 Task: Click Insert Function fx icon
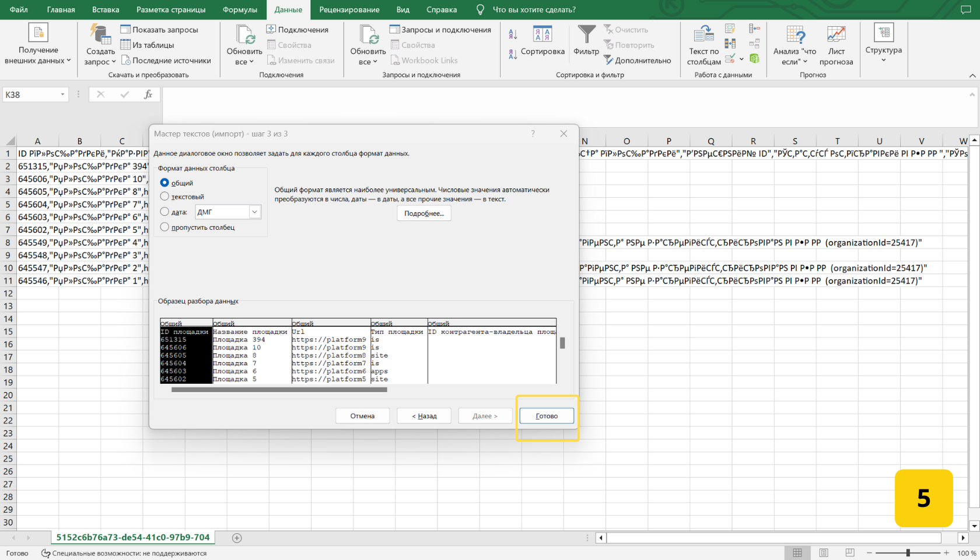(148, 94)
